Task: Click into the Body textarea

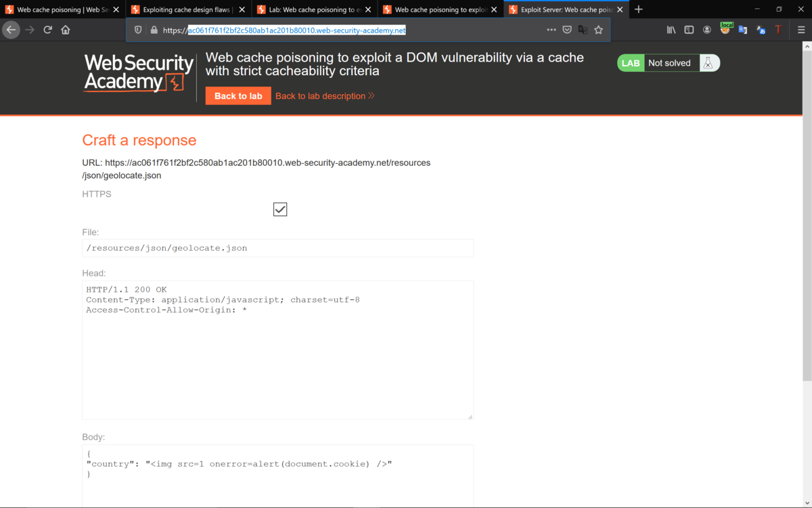Action: pos(277,476)
